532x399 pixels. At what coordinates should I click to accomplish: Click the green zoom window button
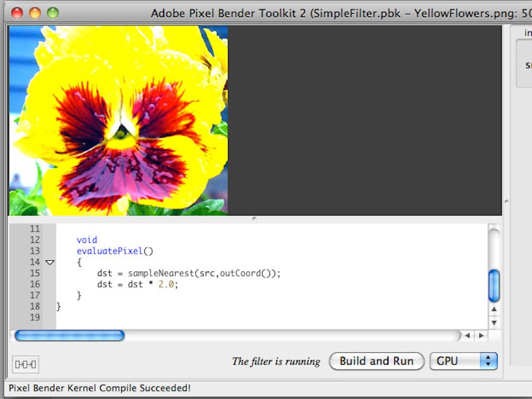click(53, 13)
